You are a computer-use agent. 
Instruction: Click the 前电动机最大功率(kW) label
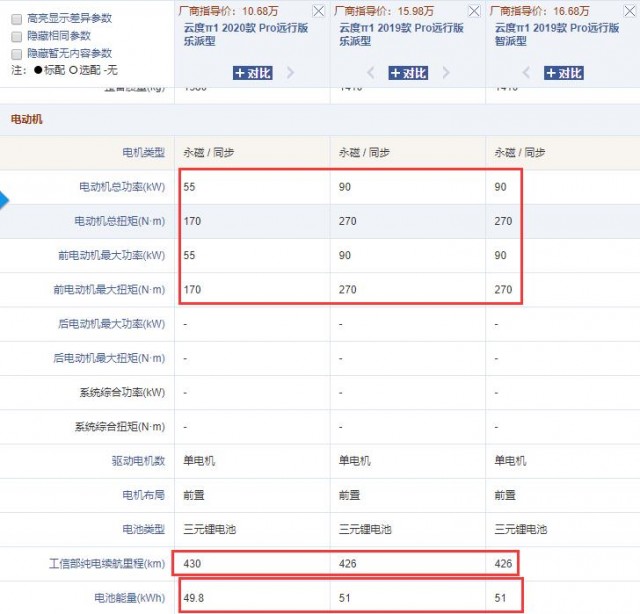coord(111,256)
